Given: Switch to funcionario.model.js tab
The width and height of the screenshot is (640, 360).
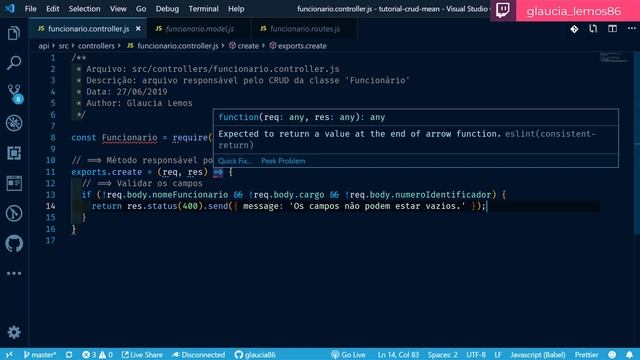Looking at the screenshot, I should (x=199, y=29).
